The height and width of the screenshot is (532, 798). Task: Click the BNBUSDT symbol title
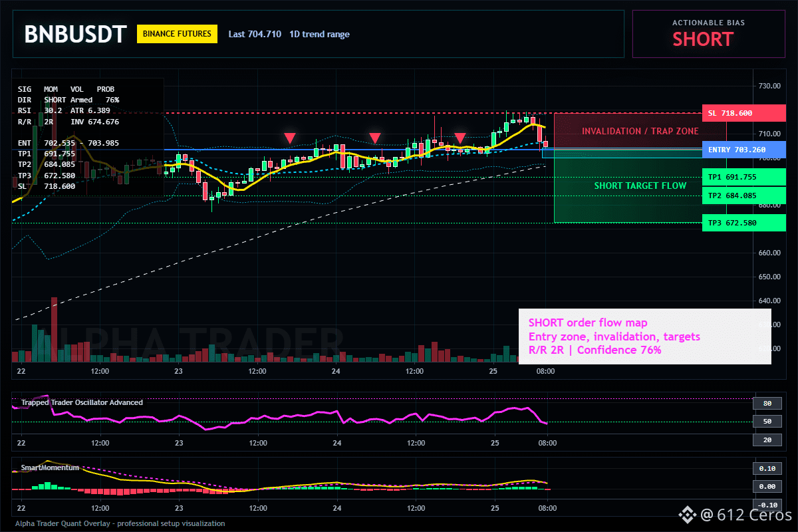pos(75,34)
